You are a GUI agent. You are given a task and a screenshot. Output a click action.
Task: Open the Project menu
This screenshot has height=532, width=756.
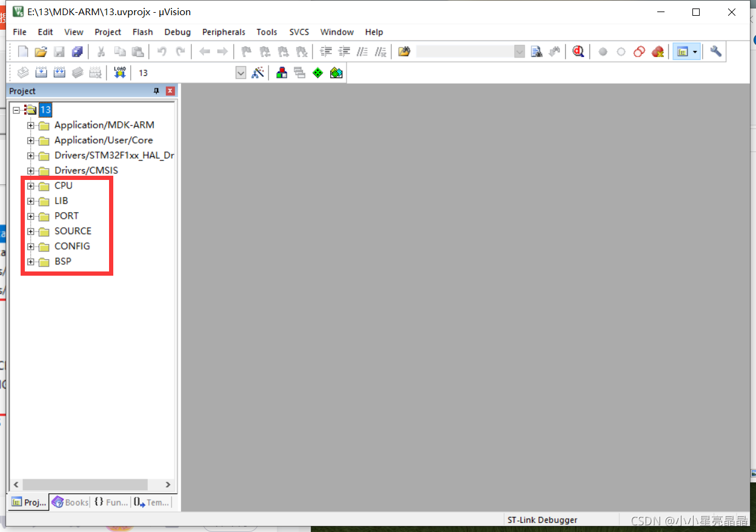pyautogui.click(x=108, y=32)
